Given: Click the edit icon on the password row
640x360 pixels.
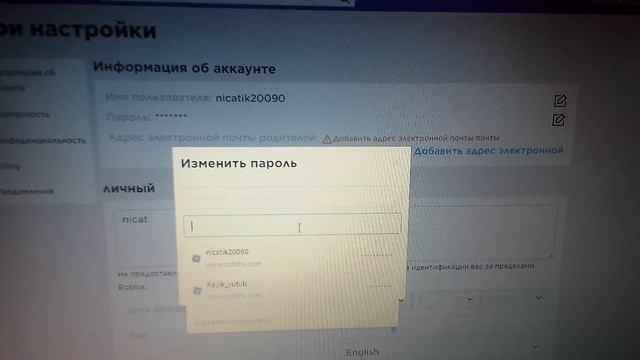Looking at the screenshot, I should click(558, 120).
